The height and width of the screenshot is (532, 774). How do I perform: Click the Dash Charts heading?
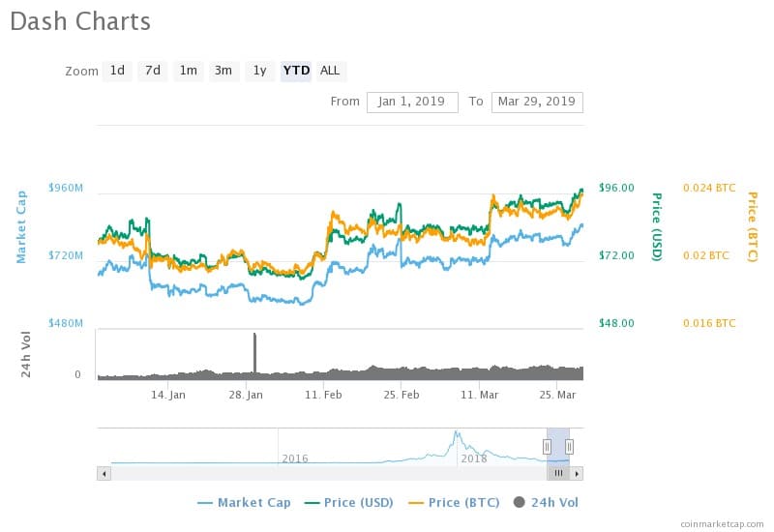coord(80,21)
